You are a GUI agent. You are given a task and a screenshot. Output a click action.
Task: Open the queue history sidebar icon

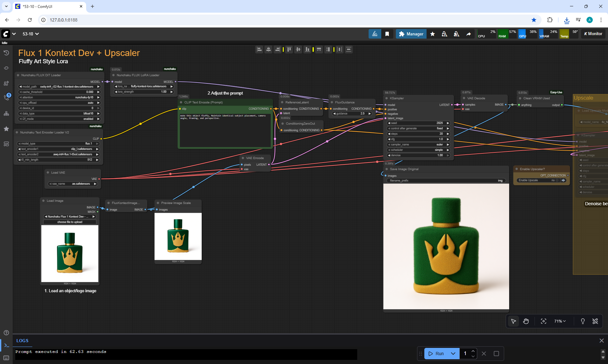(6, 53)
